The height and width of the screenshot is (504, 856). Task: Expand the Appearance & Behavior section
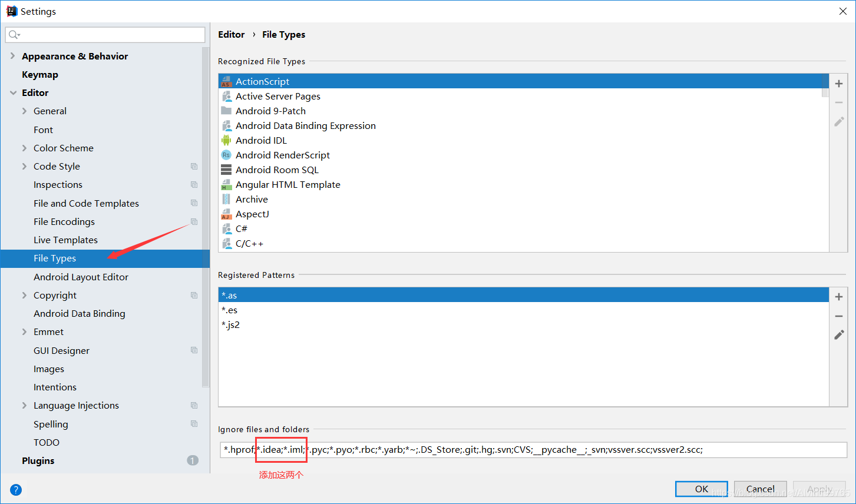(13, 56)
